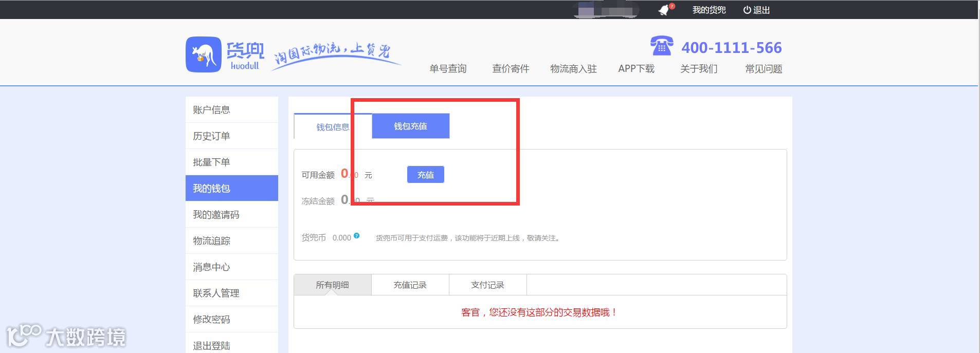Click 退出 to log out
The image size is (980, 353).
761,10
